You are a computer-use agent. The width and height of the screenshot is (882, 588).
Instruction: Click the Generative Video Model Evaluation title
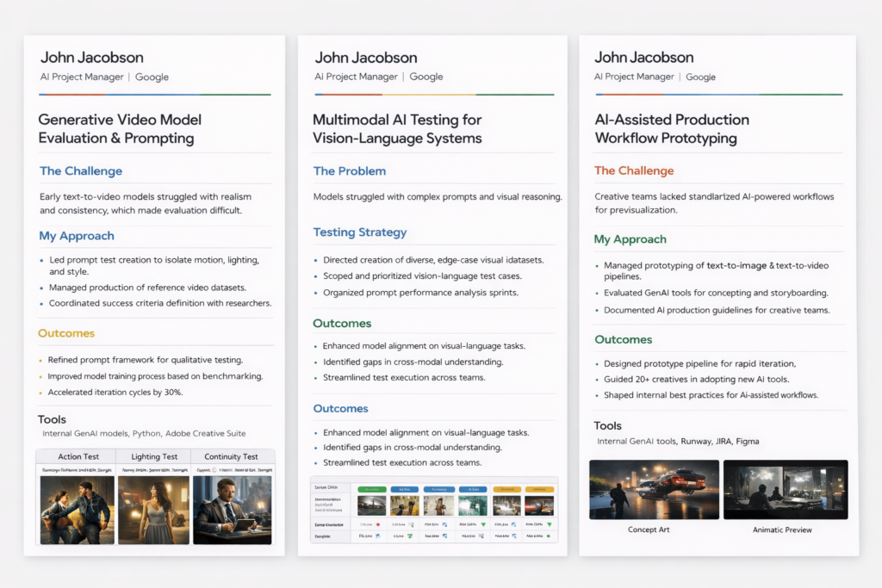(x=120, y=128)
